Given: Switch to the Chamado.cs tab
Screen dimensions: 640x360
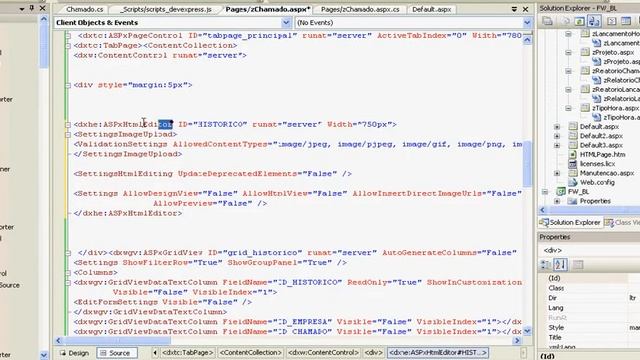Looking at the screenshot, I should click(84, 9).
